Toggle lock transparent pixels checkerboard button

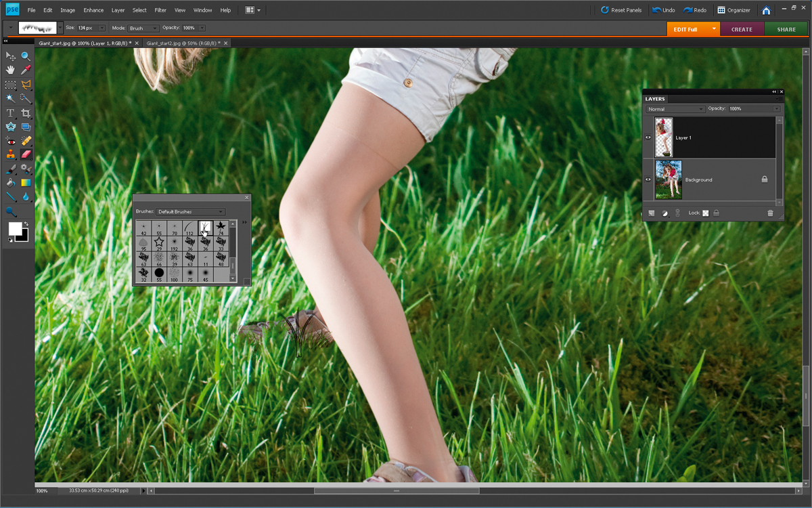point(705,213)
